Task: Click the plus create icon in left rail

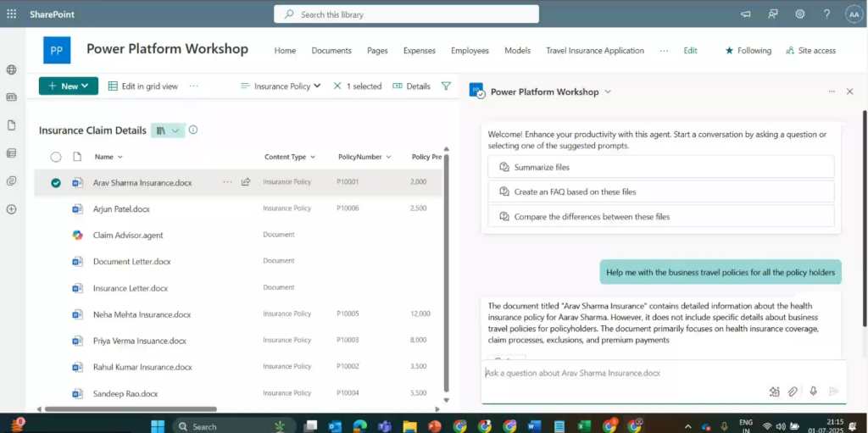Action: [x=11, y=209]
